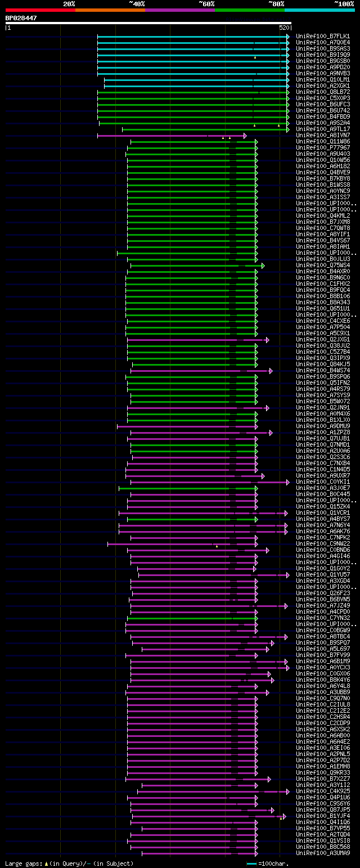Viewport: 360px width, 868px height.
Task: Select the UniRef100_A3J0E7 label
Action: 323,488
